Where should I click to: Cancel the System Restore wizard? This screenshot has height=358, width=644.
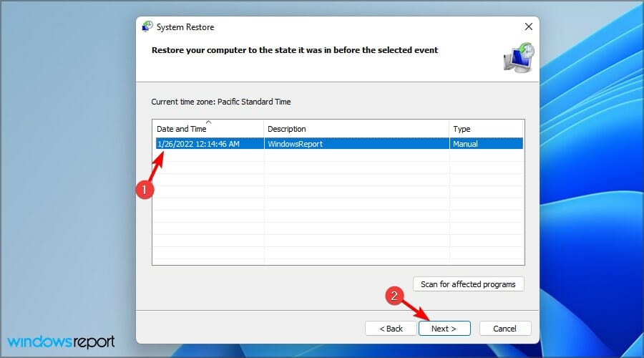point(504,329)
